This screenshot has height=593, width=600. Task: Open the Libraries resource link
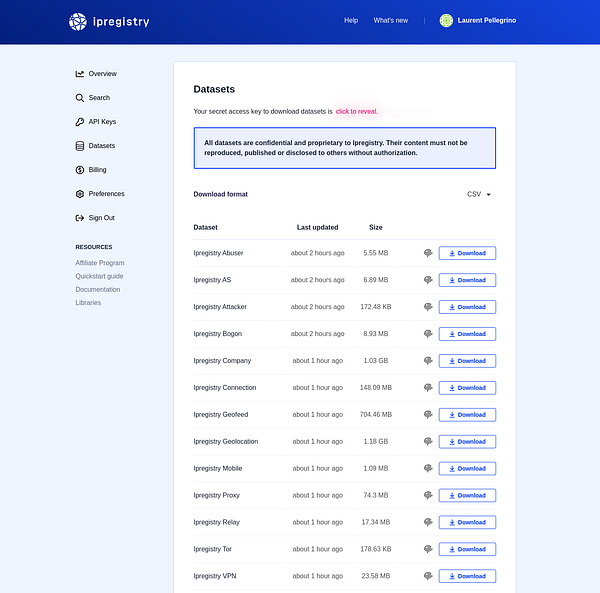pyautogui.click(x=88, y=303)
